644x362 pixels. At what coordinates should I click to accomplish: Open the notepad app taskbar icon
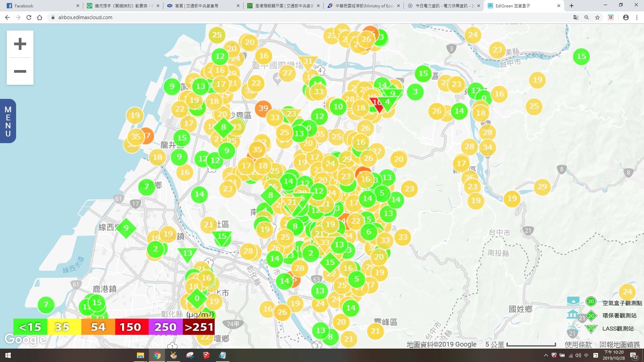click(223, 355)
